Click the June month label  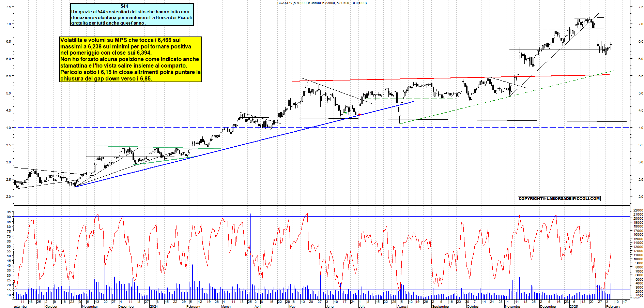329,306
